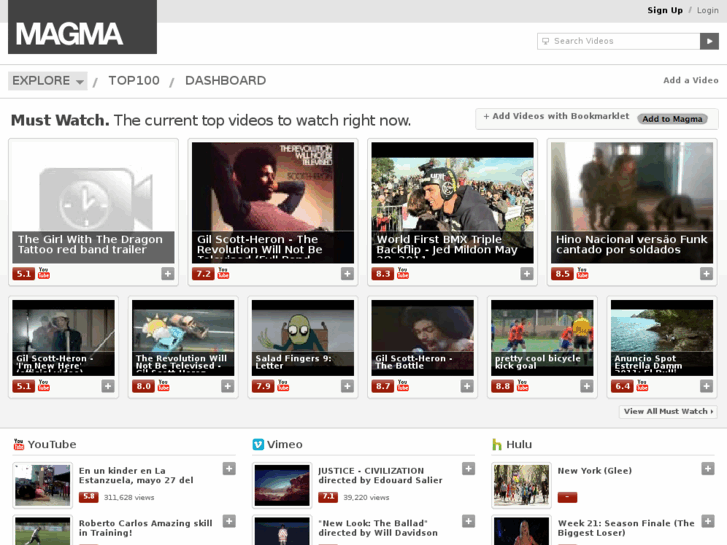Click plus on Hino Nacional versão Funk card
Image resolution: width=727 pixels, height=545 pixels.
(x=706, y=274)
